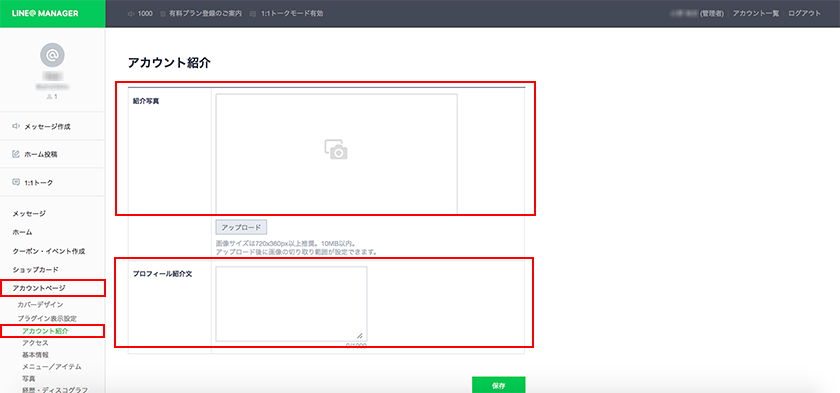Viewport: 840px width, 393px height.
Task: Select 写真 submenu item
Action: pyautogui.click(x=28, y=379)
